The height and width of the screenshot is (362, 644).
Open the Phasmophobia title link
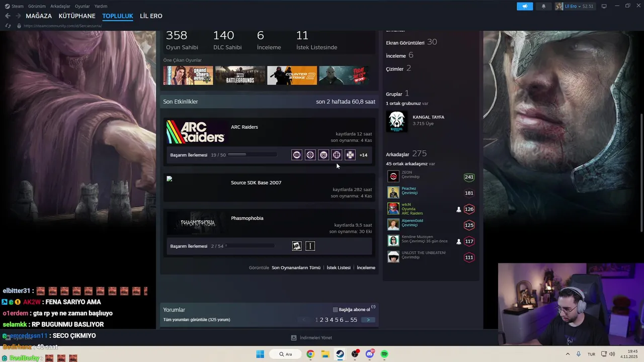click(x=247, y=218)
